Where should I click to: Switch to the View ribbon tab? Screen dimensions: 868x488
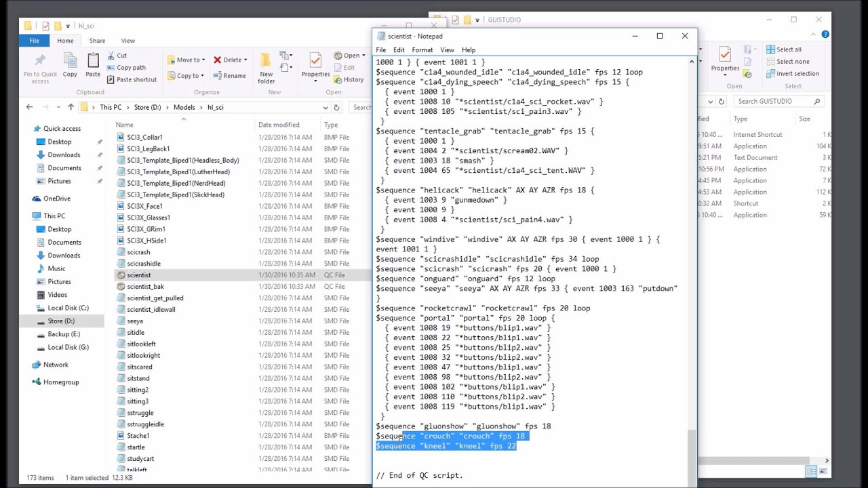(128, 41)
